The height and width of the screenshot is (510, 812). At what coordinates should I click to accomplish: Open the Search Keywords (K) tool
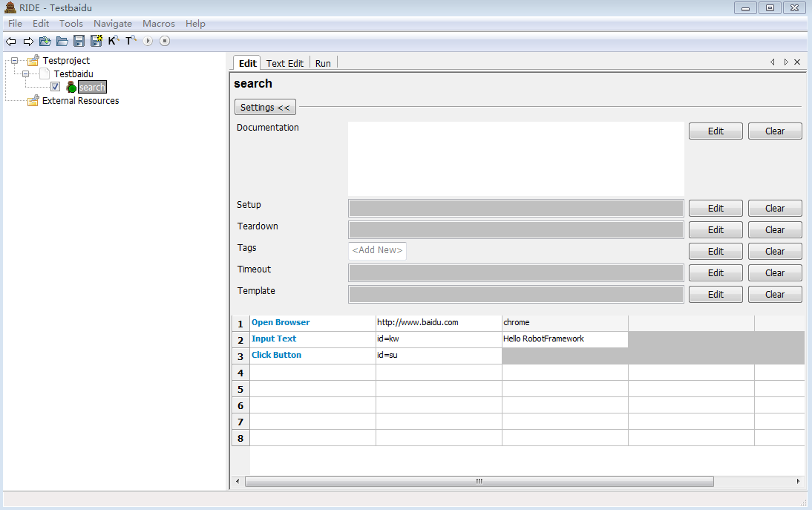point(113,42)
